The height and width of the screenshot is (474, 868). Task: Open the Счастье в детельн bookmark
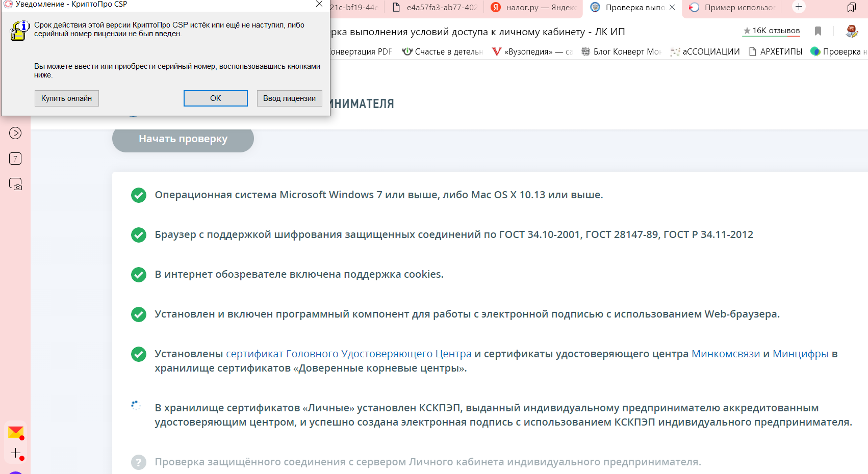point(442,51)
